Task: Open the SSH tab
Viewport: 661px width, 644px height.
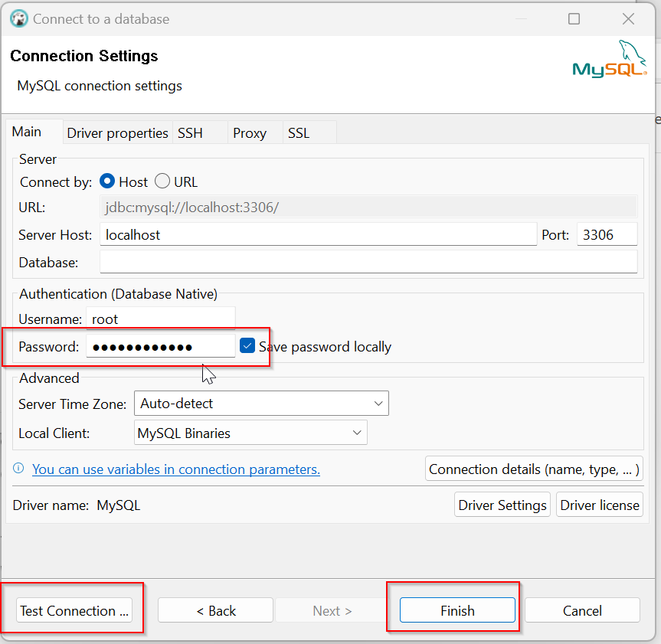Action: pos(190,132)
